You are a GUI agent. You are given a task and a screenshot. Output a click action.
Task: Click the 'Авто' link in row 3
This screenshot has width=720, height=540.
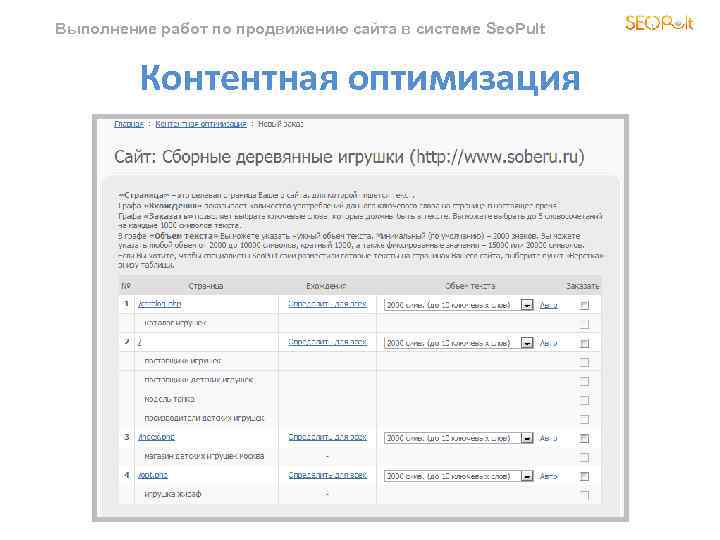point(549,438)
